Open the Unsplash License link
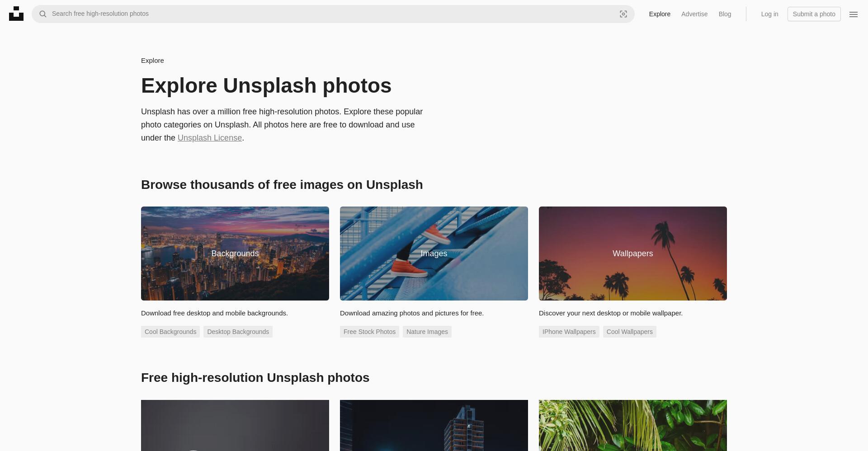 click(210, 138)
